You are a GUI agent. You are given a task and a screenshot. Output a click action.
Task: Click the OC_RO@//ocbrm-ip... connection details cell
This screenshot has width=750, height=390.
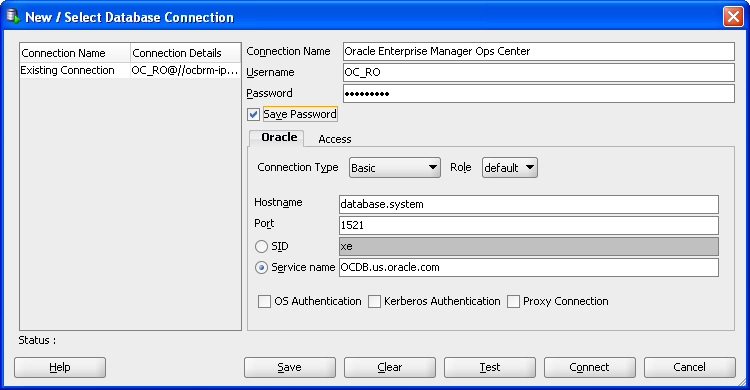tap(185, 70)
